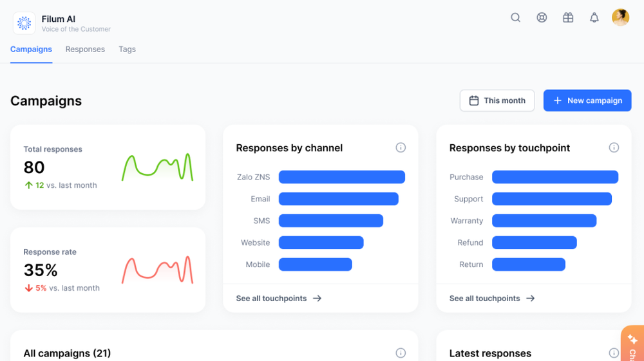Image resolution: width=644 pixels, height=361 pixels.
Task: Click the Response rate value 35%
Action: point(40,270)
